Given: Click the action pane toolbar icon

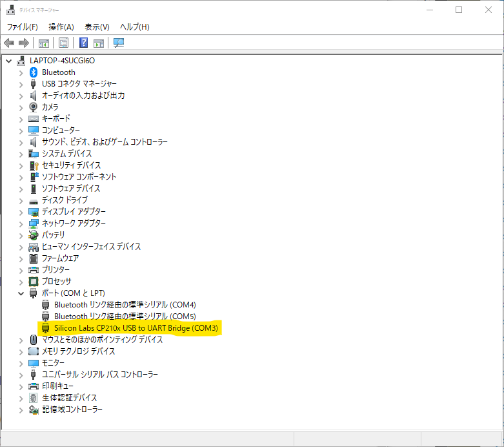Looking at the screenshot, I should (99, 43).
